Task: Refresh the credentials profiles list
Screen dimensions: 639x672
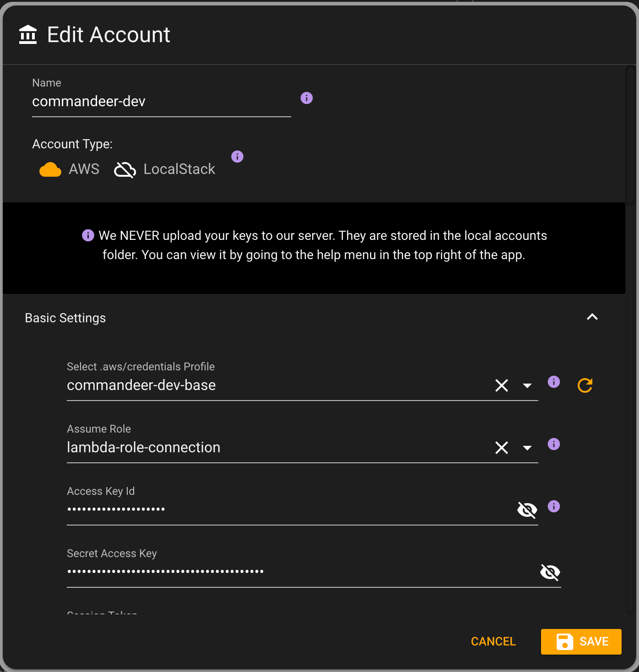Action: pos(585,385)
